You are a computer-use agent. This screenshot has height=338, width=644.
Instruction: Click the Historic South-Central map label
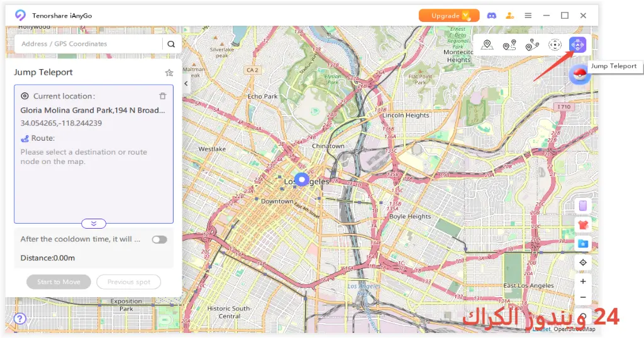click(229, 312)
